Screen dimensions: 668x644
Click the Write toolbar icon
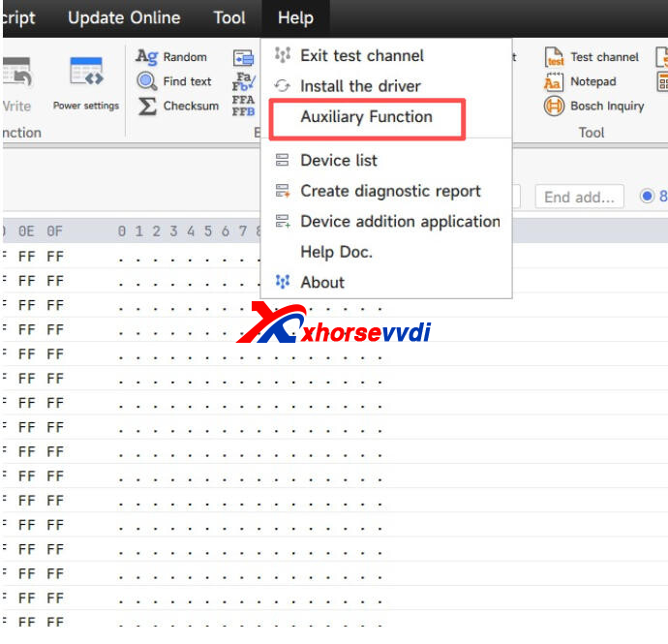pos(17,73)
